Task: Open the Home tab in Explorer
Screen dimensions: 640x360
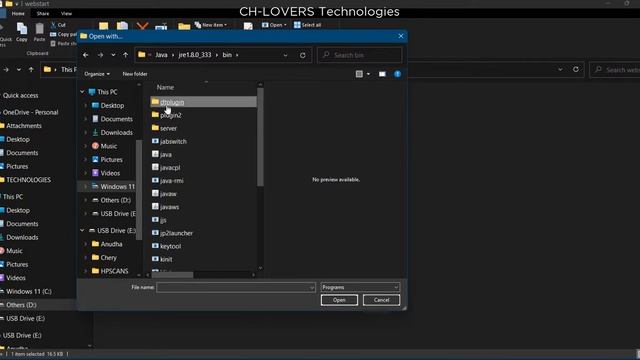Action: (18, 13)
